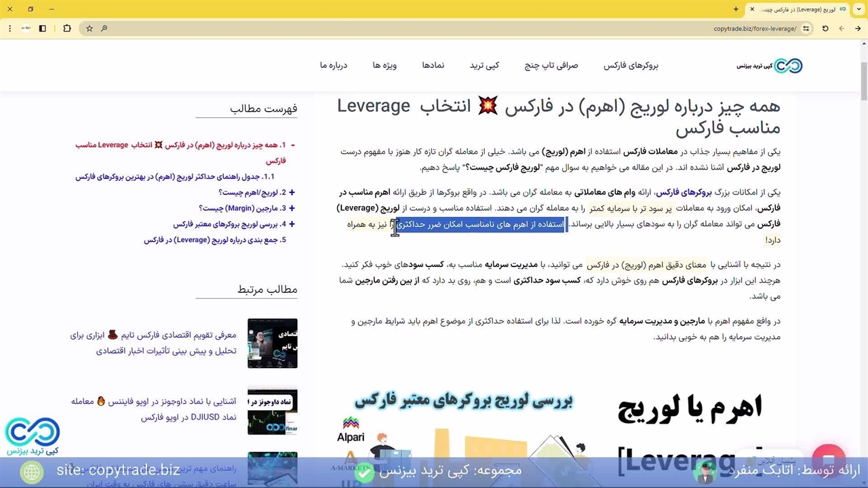Click the bookmark star icon
The width and height of the screenshot is (868, 488).
point(89,28)
